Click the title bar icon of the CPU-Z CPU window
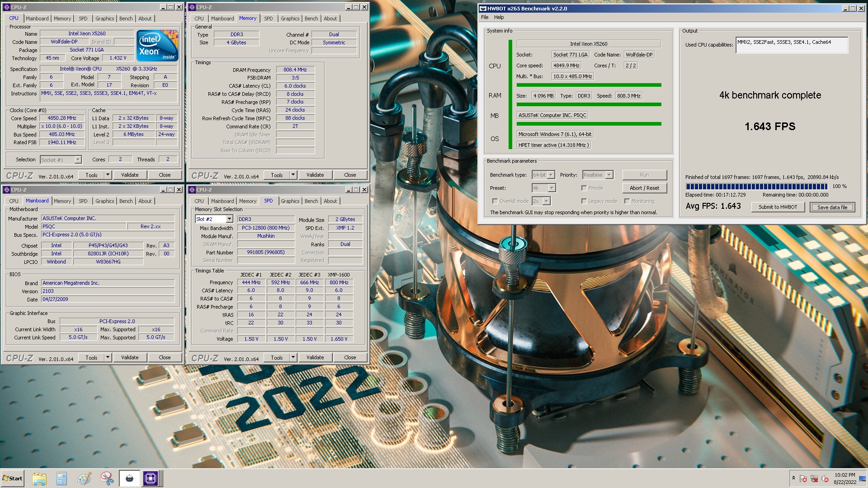868x488 pixels. tap(7, 7)
